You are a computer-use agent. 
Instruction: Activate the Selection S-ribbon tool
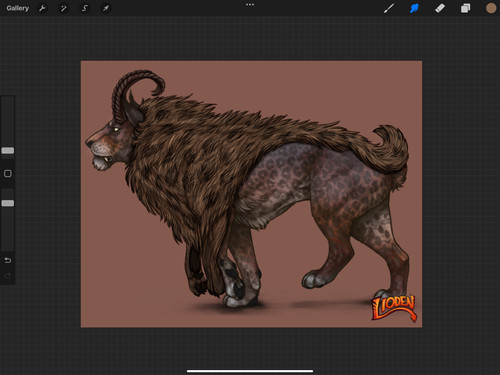(85, 8)
